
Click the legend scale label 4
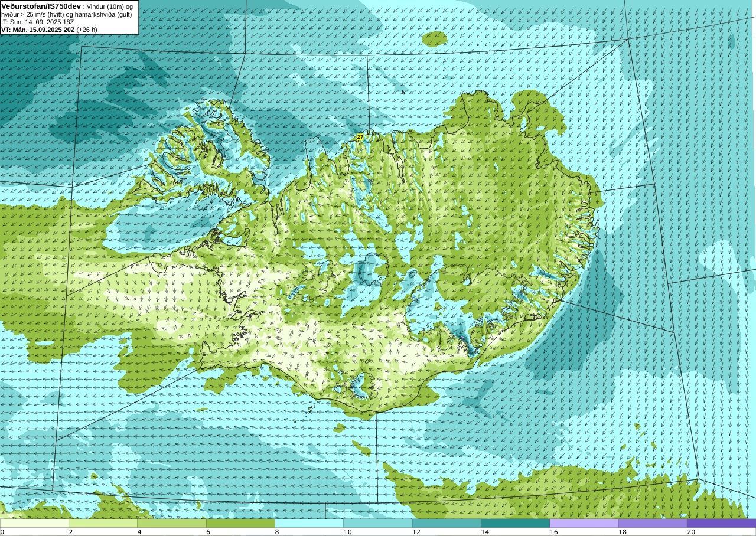pyautogui.click(x=139, y=532)
